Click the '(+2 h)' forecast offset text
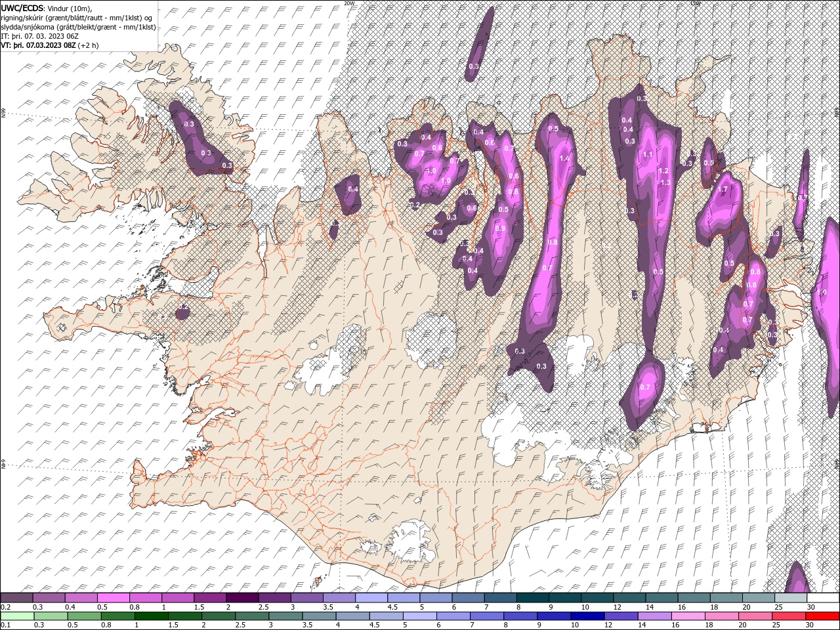This screenshot has height=630, width=840. [x=88, y=45]
